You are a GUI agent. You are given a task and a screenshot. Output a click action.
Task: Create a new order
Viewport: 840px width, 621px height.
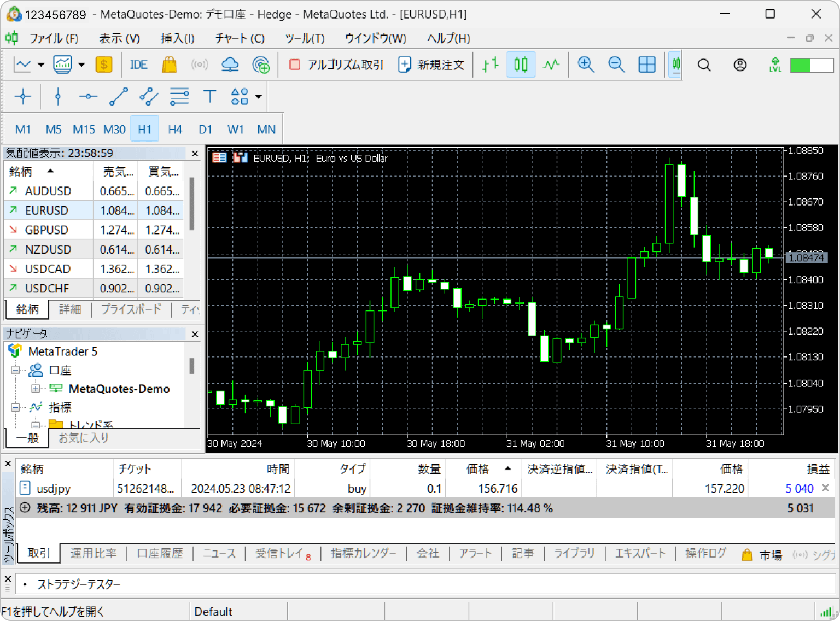point(431,65)
